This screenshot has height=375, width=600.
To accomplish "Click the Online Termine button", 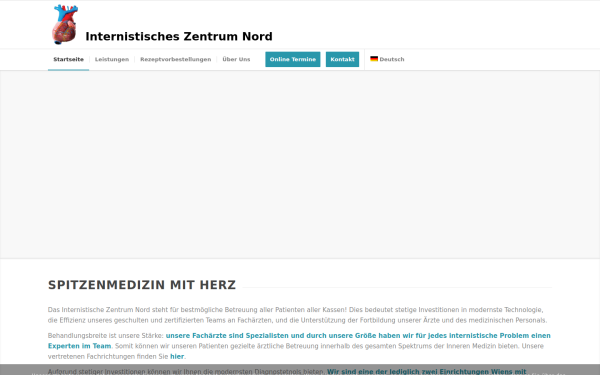I will [x=293, y=59].
